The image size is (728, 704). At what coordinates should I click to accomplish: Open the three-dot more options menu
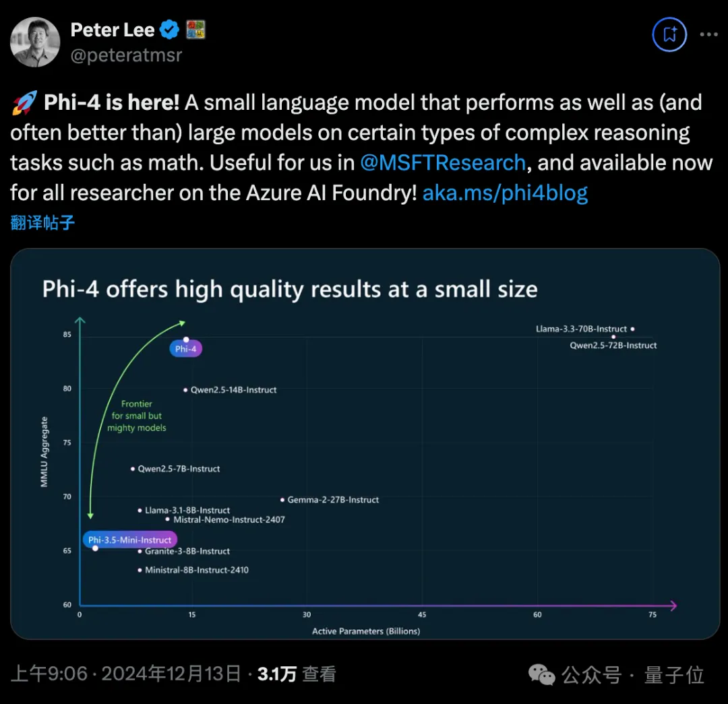708,34
